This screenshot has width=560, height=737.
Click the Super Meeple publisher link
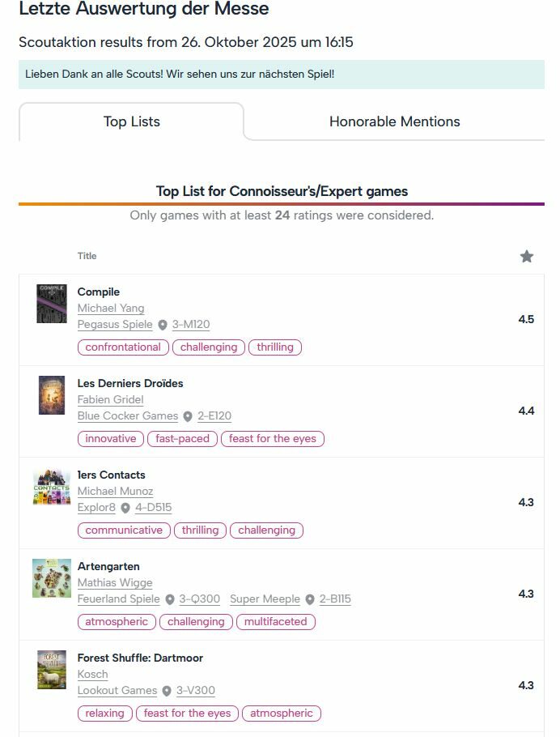click(x=265, y=599)
